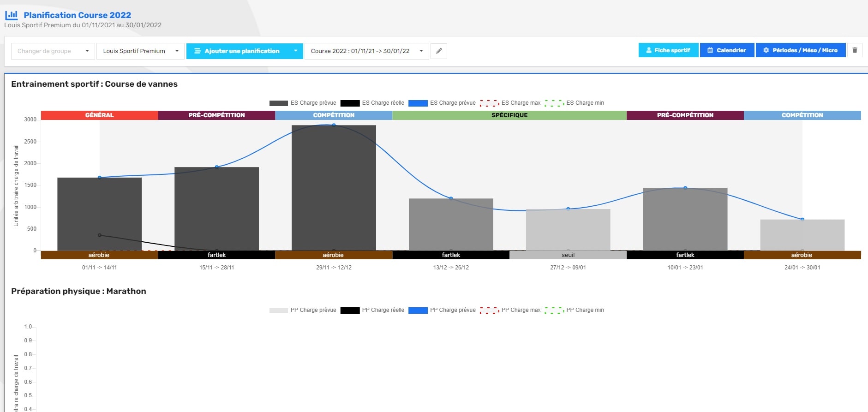Click the fartlek label under 15/11 -> 28/11
Screen dimensions: 868x412
(x=216, y=255)
